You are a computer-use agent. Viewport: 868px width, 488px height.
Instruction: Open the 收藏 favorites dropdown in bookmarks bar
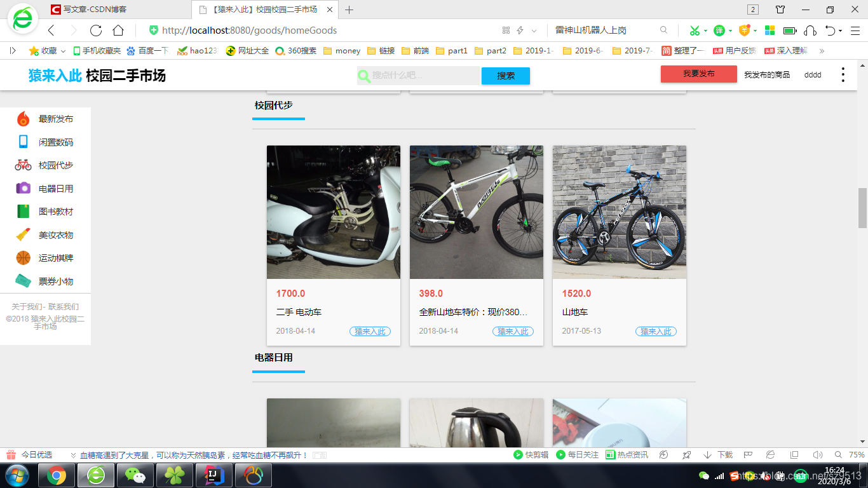pyautogui.click(x=48, y=51)
